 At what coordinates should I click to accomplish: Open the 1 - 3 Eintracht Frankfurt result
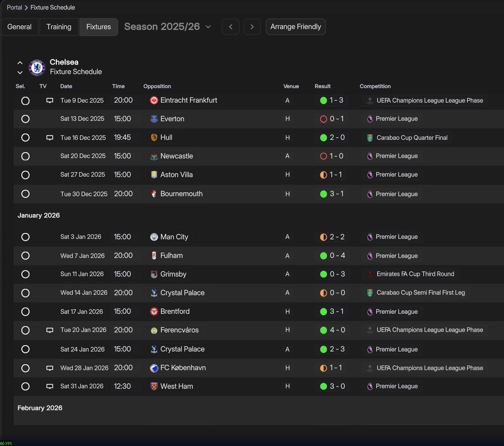click(336, 100)
